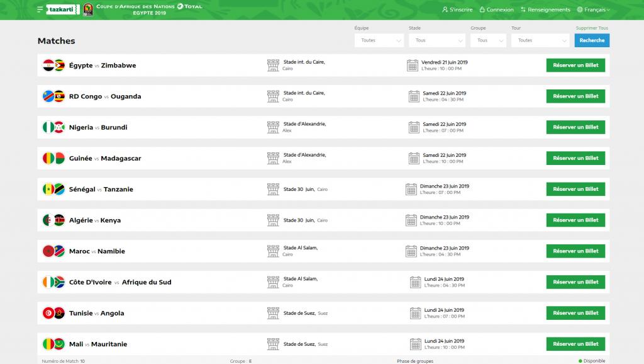Reserve a ticket for Mali vs Mauritanie

575,344
